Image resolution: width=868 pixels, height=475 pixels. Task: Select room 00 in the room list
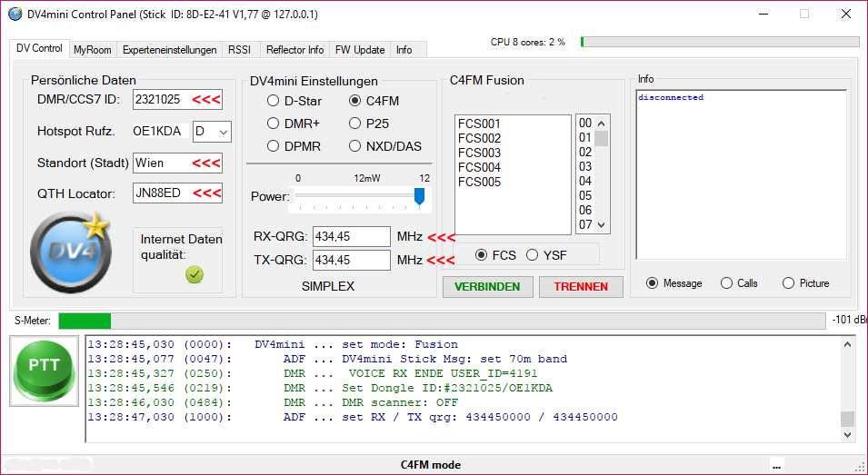[x=585, y=124]
